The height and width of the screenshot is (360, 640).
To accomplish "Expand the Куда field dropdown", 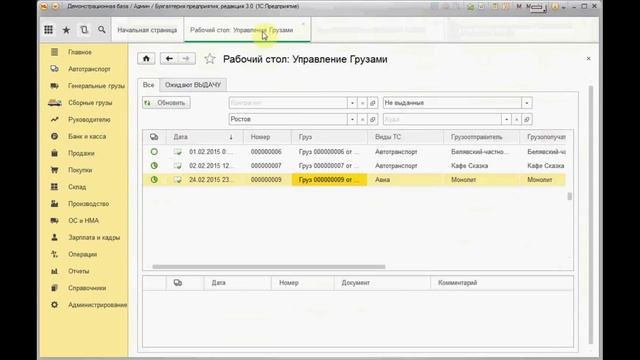I will (x=507, y=120).
